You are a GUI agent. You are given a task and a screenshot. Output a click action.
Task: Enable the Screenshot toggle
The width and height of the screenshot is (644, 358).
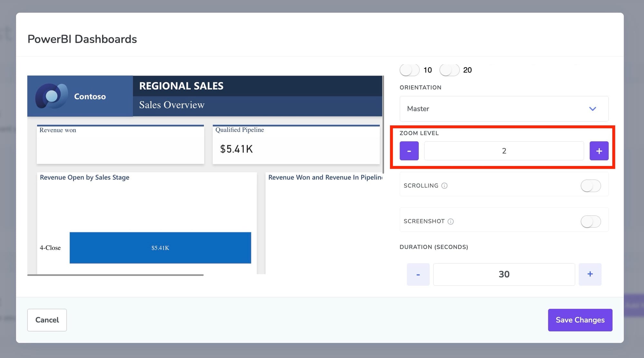click(591, 222)
